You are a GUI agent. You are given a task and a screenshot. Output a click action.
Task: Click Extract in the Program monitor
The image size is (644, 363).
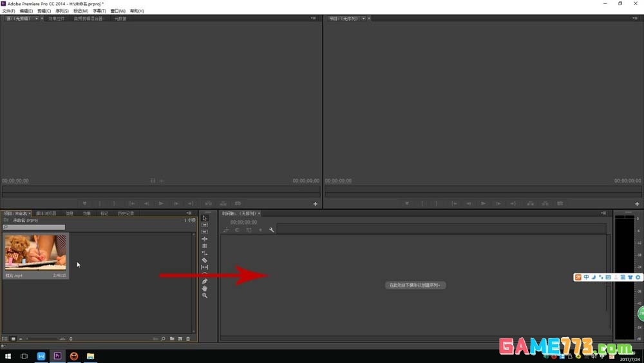tap(545, 204)
